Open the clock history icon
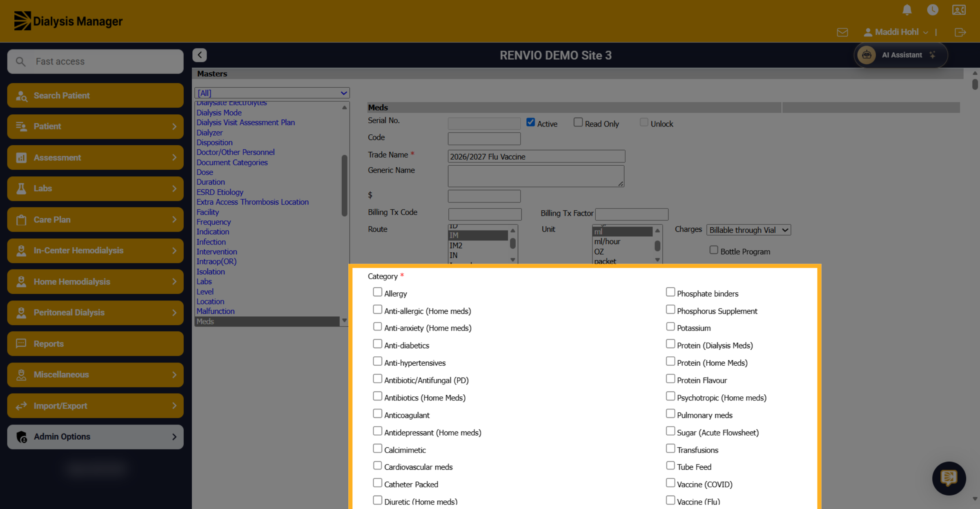The height and width of the screenshot is (509, 980). click(933, 10)
